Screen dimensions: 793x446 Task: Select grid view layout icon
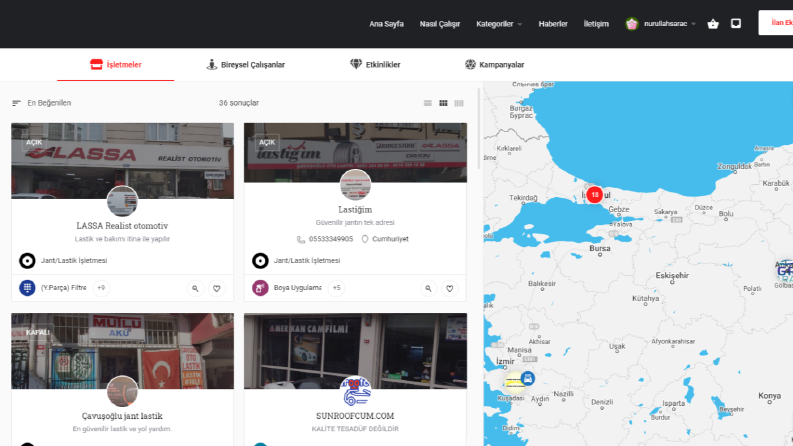coord(443,103)
